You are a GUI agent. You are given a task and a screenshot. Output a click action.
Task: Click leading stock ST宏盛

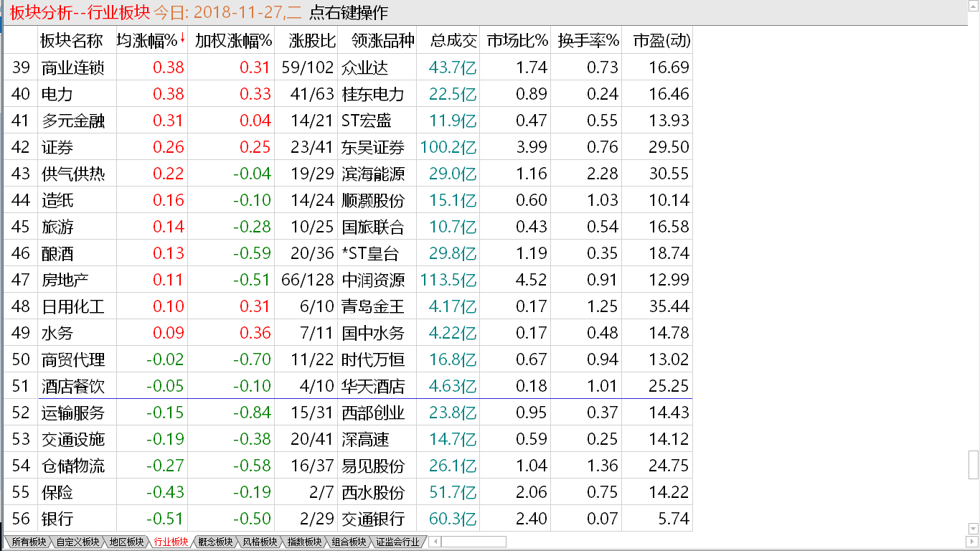pyautogui.click(x=367, y=121)
